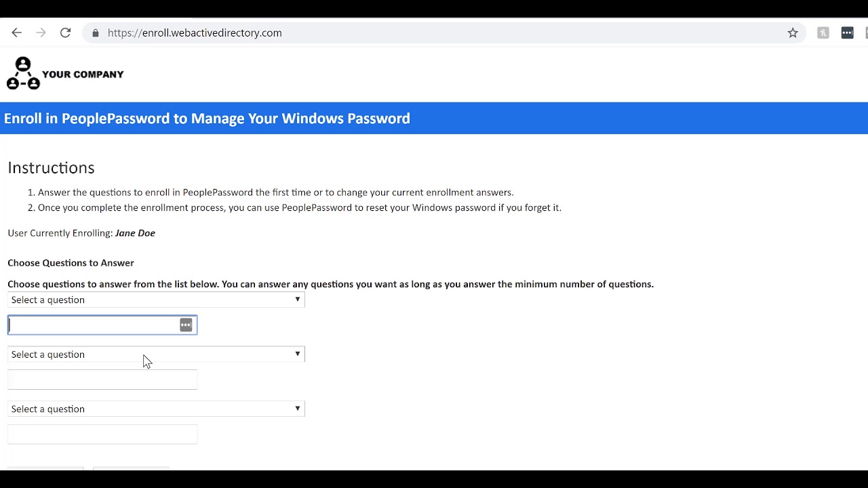Viewport: 868px width, 488px height.
Task: Click the padlock site security icon
Action: [96, 33]
